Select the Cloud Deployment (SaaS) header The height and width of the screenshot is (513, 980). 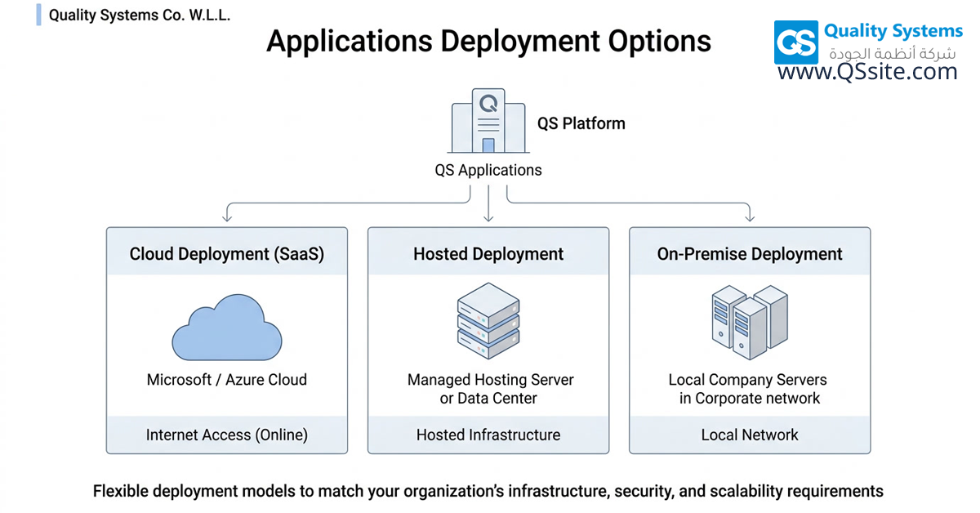pyautogui.click(x=227, y=254)
